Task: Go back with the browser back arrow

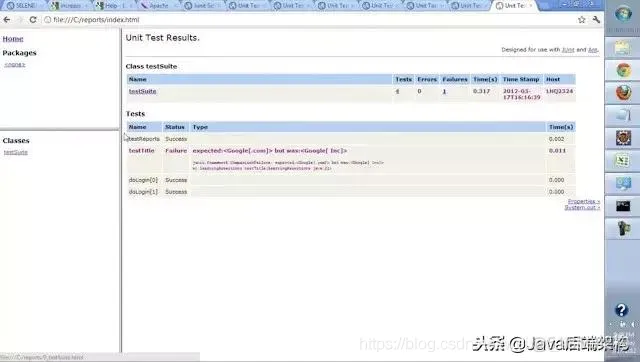Action: click(x=7, y=20)
